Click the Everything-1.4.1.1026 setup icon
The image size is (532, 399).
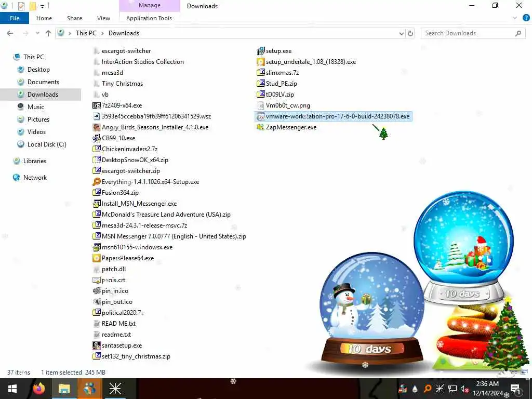click(96, 182)
